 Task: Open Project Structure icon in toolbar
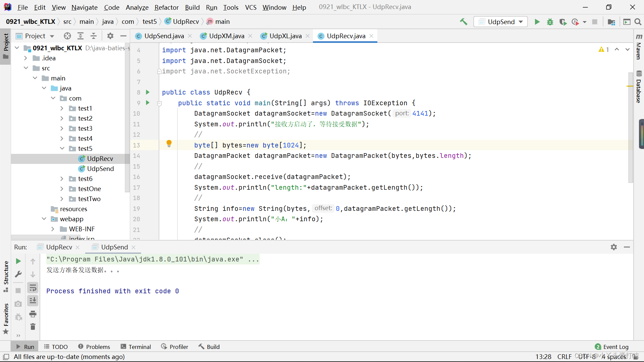611,22
